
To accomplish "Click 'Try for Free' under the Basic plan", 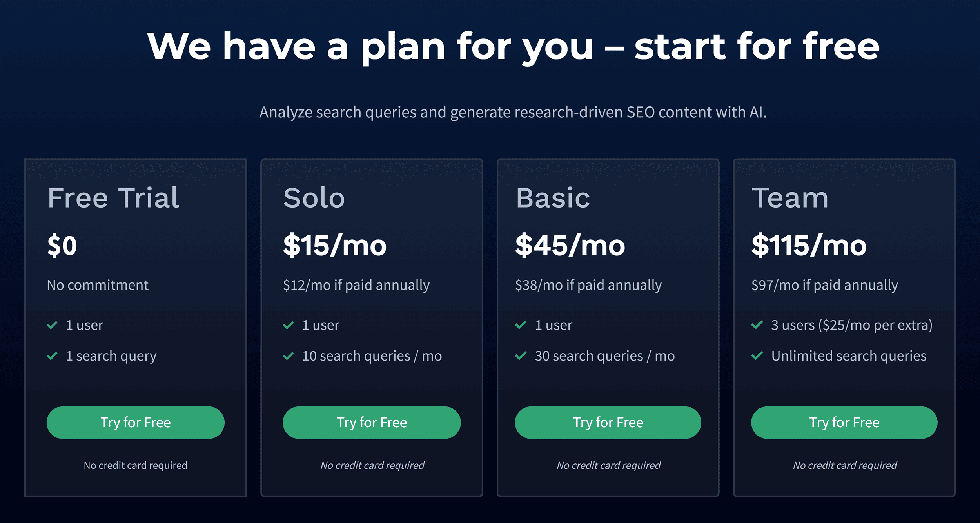I will pyautogui.click(x=608, y=423).
